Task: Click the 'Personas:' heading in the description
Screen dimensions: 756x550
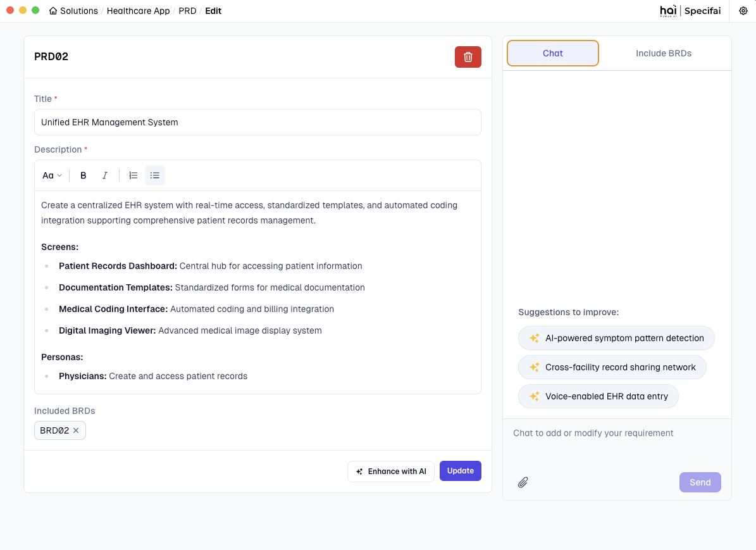Action: point(62,357)
